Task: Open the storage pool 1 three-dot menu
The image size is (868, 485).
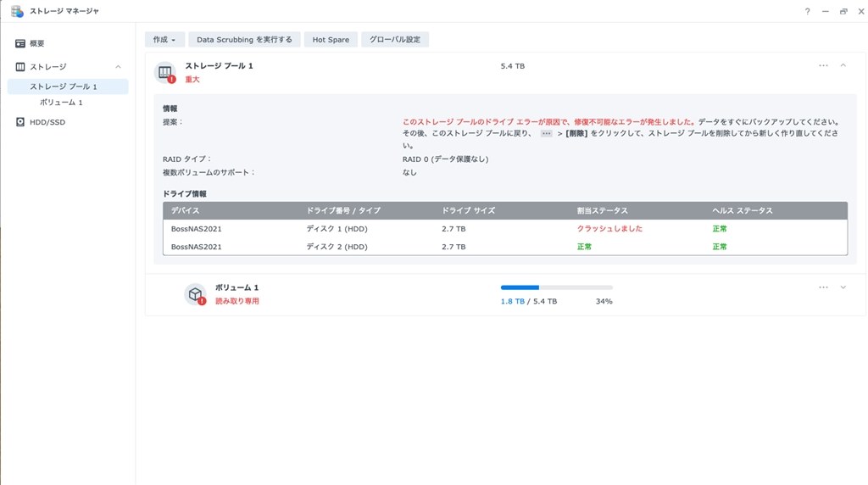Action: (x=823, y=65)
